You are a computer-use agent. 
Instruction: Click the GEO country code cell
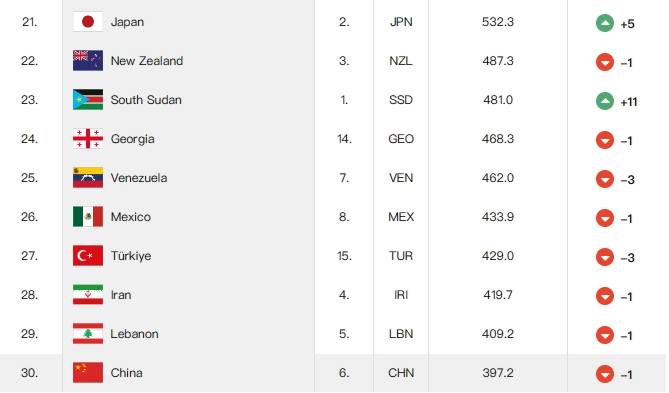(401, 139)
